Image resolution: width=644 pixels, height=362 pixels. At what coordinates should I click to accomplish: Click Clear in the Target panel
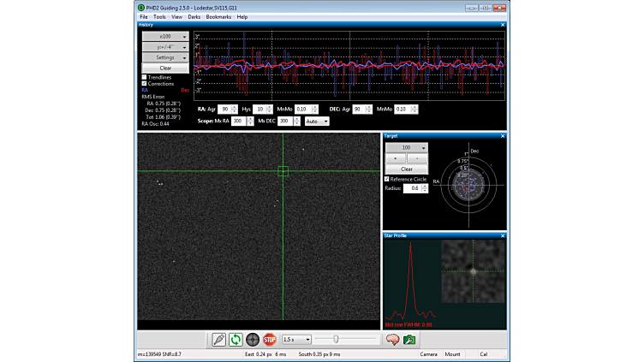[407, 169]
